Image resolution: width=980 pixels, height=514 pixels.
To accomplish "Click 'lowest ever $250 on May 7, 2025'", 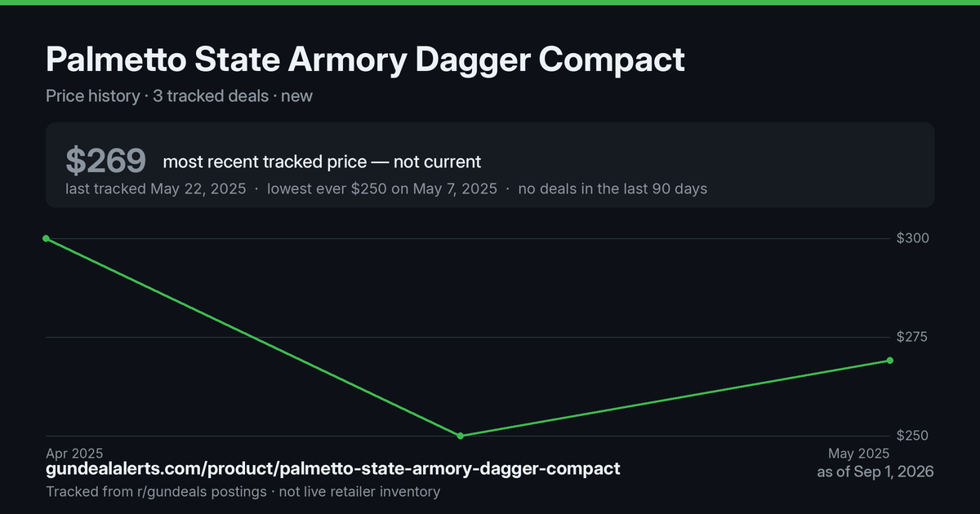I will (x=382, y=188).
